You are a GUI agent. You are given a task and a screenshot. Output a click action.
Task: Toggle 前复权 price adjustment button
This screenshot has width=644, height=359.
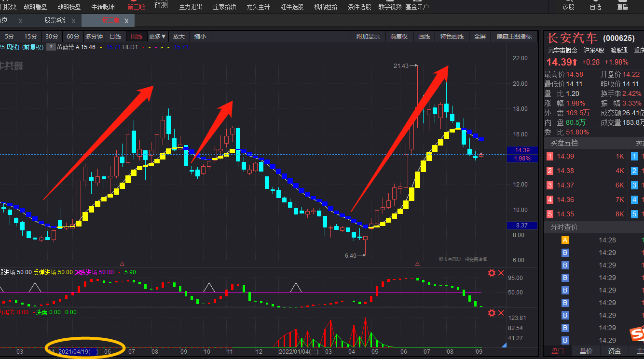coord(398,37)
